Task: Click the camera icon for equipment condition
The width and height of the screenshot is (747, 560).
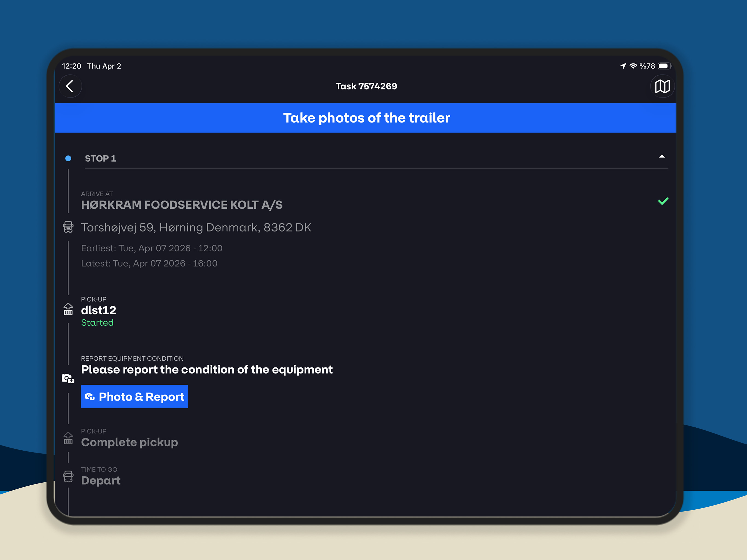Action: [x=68, y=378]
